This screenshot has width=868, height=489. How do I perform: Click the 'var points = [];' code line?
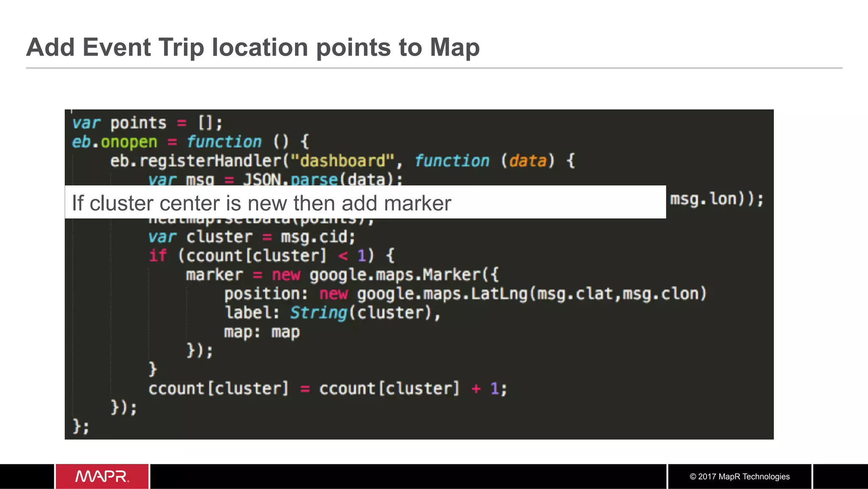point(147,123)
